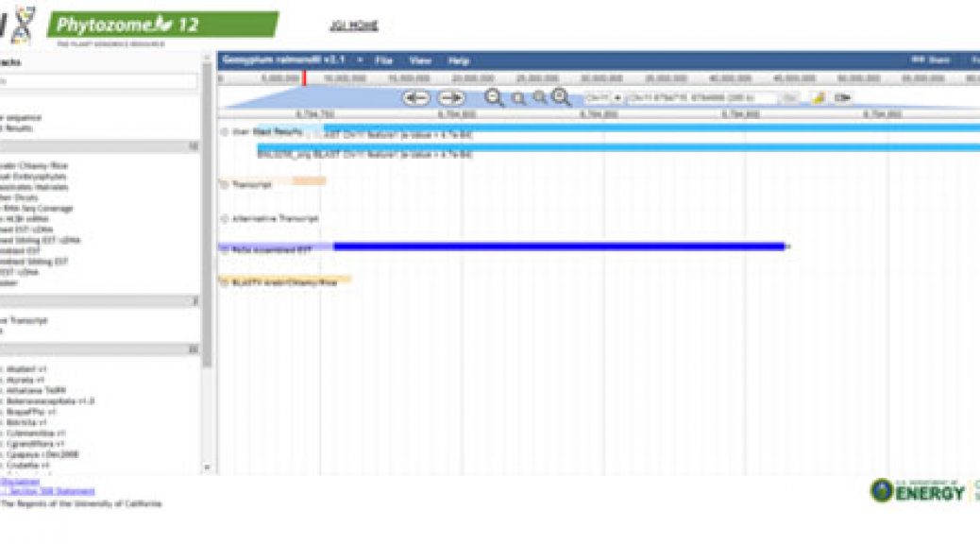Toggle the Arabi/Chlamy/Rice track entry in sidebar
Viewport: 980px width, 544px height.
tap(34, 165)
